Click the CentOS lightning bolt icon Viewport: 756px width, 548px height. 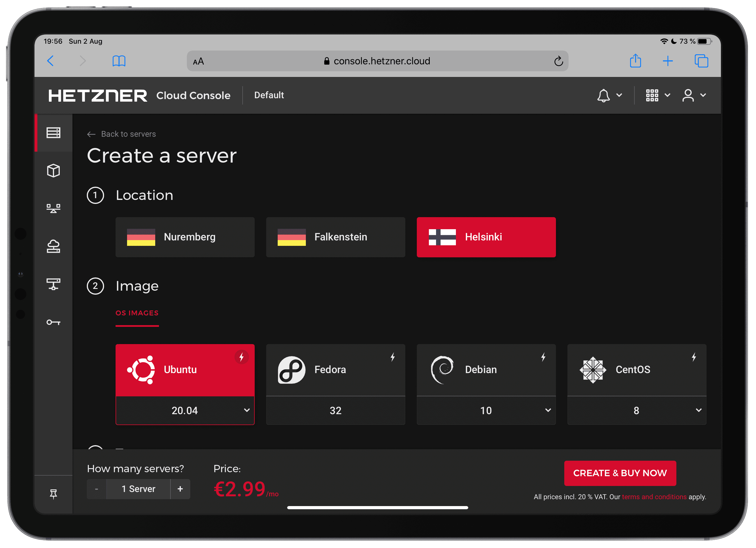(694, 357)
